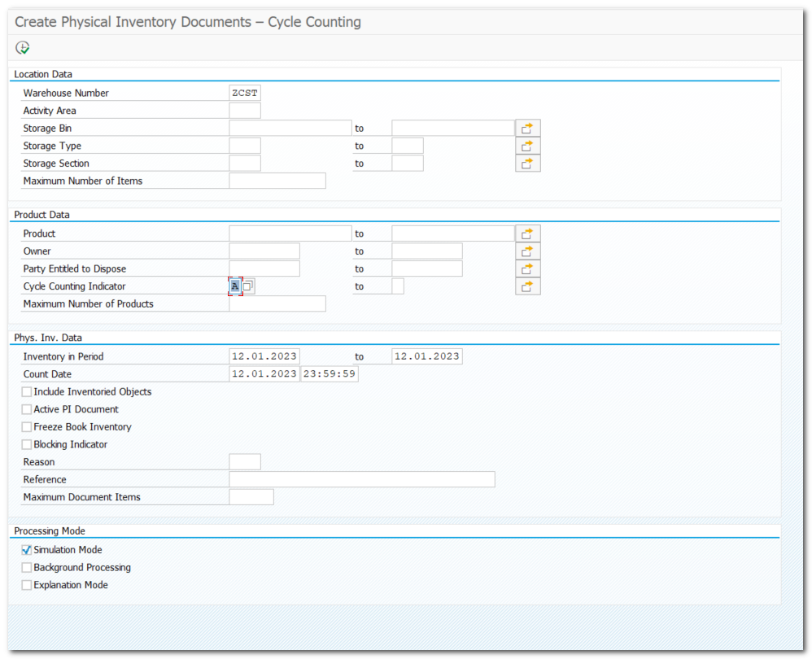Disable Simulation Mode
This screenshot has width=812, height=659.
tap(25, 549)
